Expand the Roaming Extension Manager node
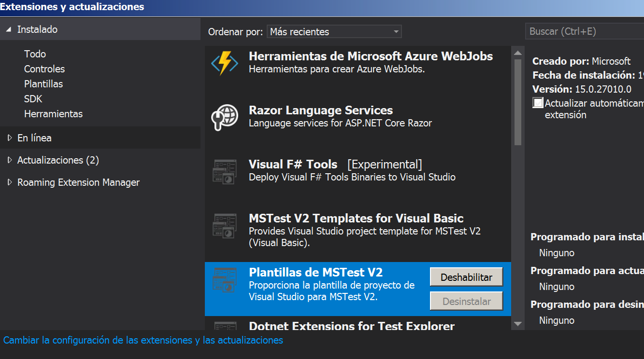 pos(9,182)
